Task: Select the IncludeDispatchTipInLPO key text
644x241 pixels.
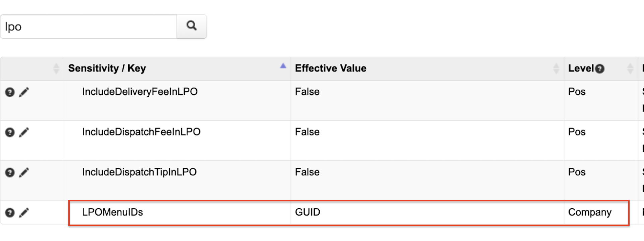Action: tap(139, 172)
